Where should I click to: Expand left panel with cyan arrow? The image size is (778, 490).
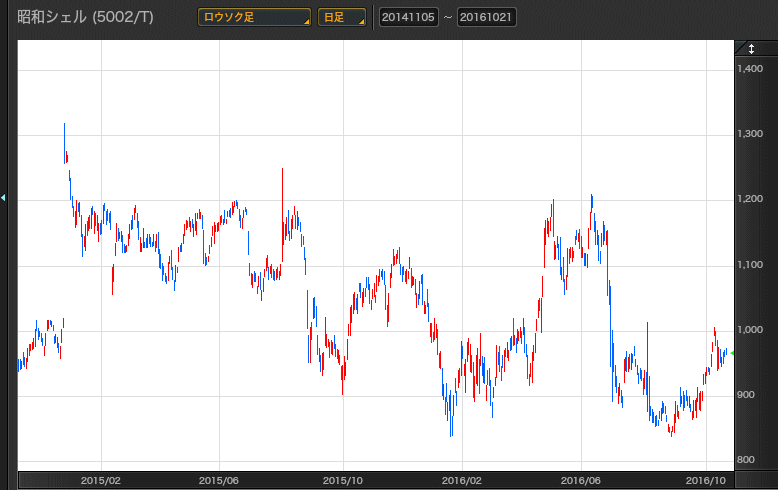[3, 197]
